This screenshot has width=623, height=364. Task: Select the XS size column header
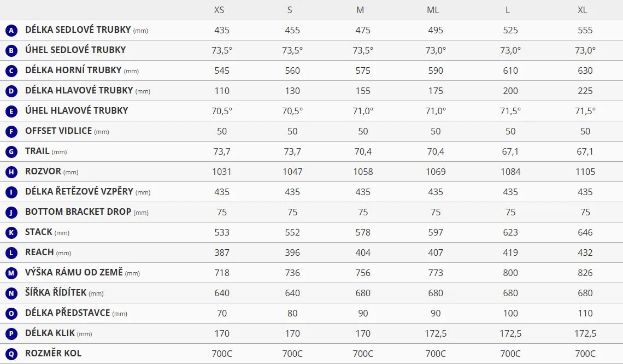tap(219, 10)
